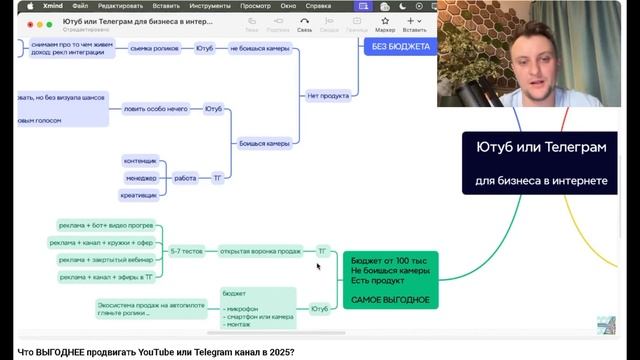Open the Окно menu

(x=288, y=6)
